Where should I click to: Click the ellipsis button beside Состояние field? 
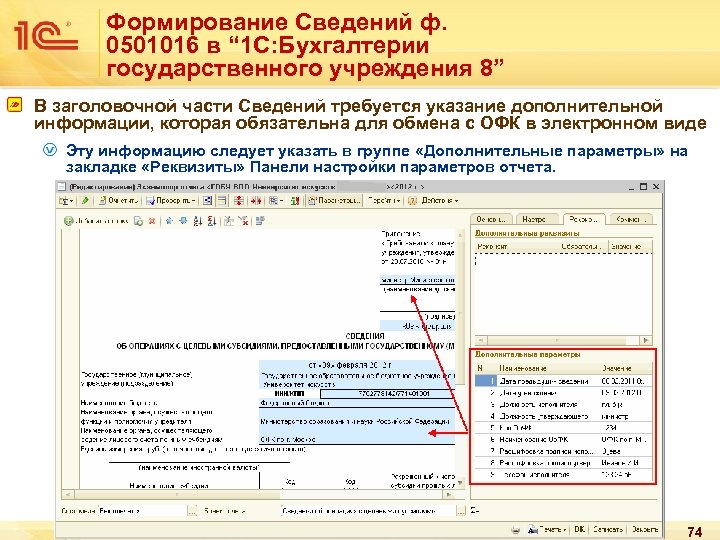[x=192, y=511]
